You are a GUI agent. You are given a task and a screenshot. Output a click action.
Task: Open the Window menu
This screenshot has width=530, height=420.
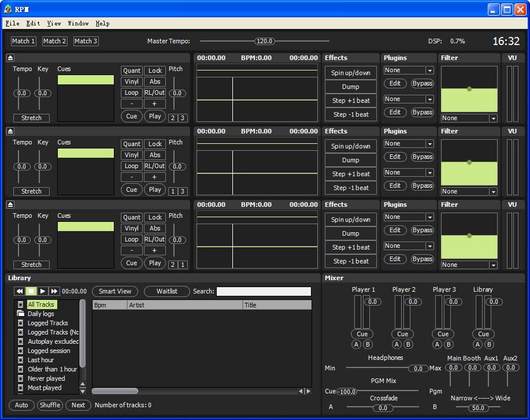coord(78,23)
